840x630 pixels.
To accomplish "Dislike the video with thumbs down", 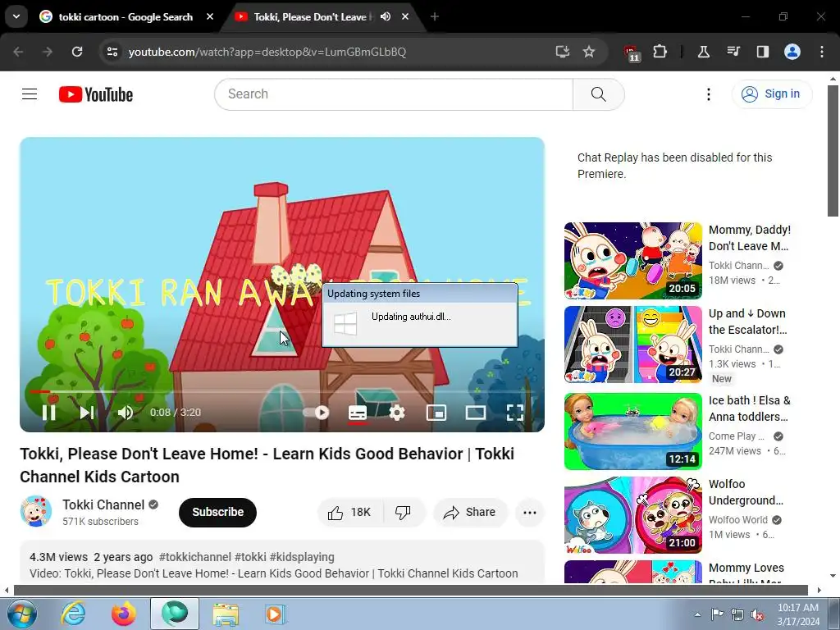I will point(404,512).
